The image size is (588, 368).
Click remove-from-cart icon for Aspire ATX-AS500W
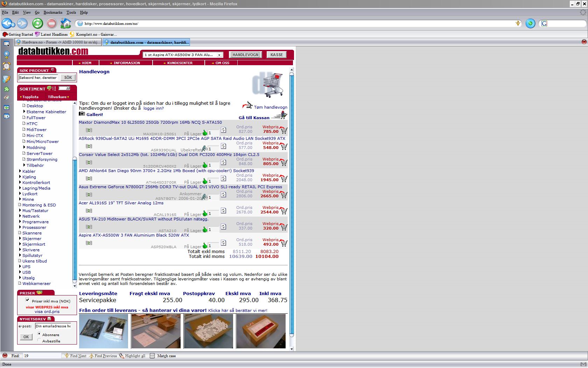[283, 242]
